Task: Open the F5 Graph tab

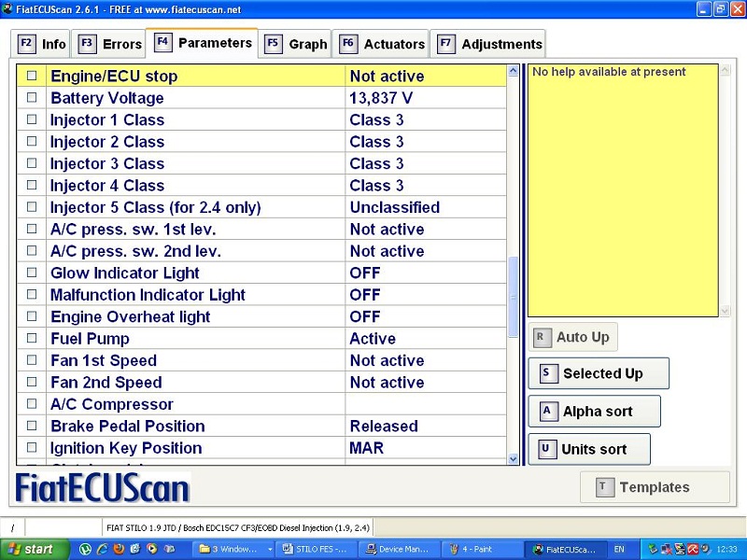Action: [x=296, y=44]
